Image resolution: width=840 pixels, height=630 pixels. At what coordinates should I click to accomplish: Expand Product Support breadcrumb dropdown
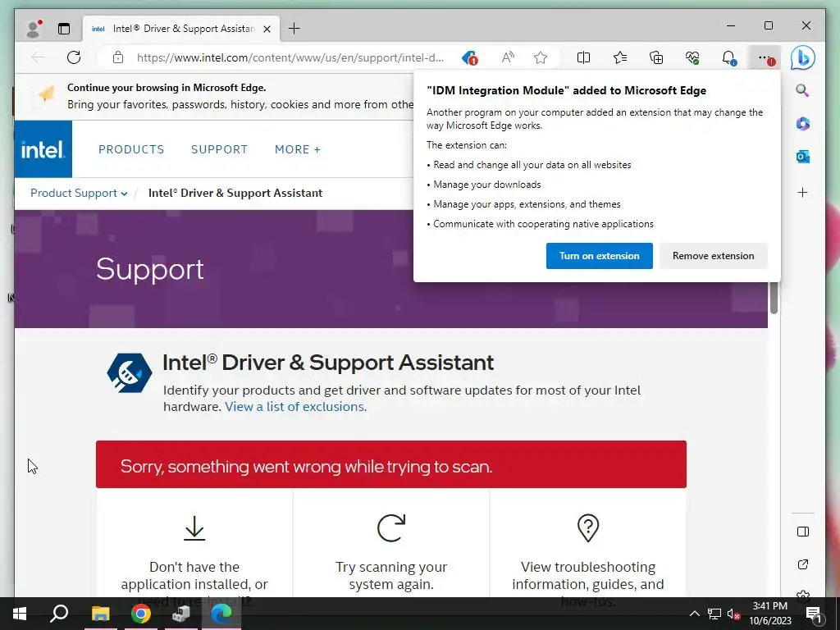[x=79, y=193]
